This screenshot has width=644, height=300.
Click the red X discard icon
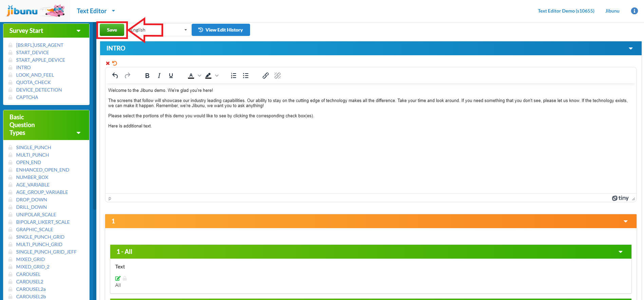[108, 63]
